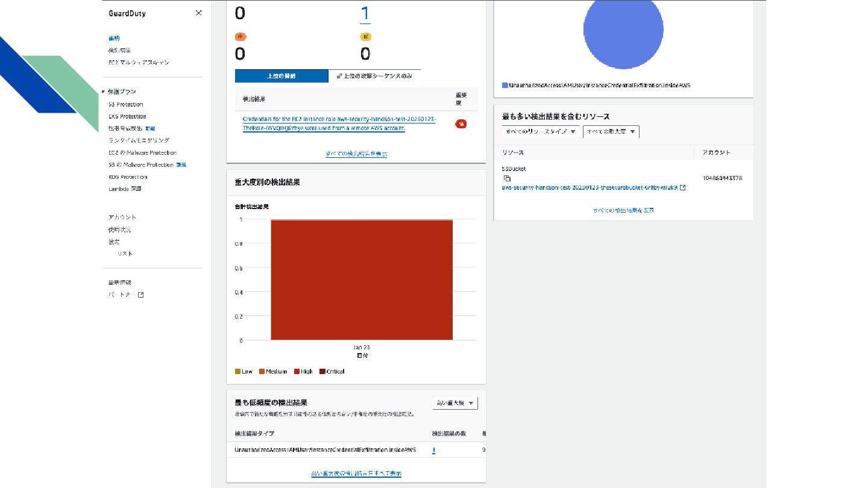This screenshot has height=488, width=868.
Task: Click すべての検出結果を表示 in the resources panel
Action: 623,210
